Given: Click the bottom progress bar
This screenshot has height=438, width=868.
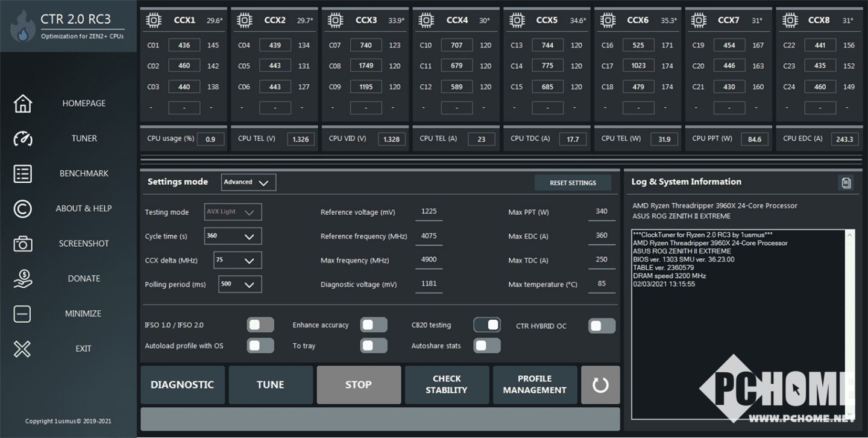Looking at the screenshot, I should (x=380, y=419).
